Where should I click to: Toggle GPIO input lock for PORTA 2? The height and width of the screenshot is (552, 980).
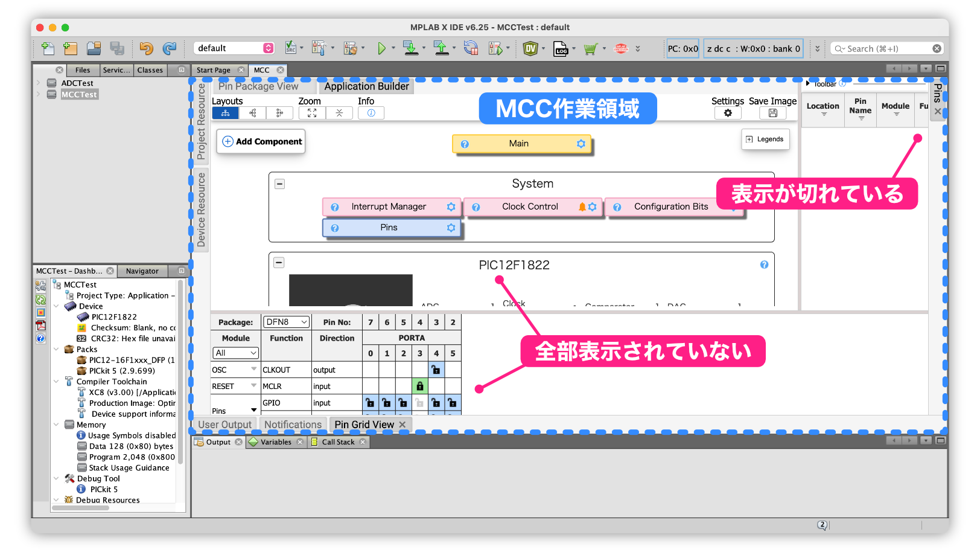(402, 402)
